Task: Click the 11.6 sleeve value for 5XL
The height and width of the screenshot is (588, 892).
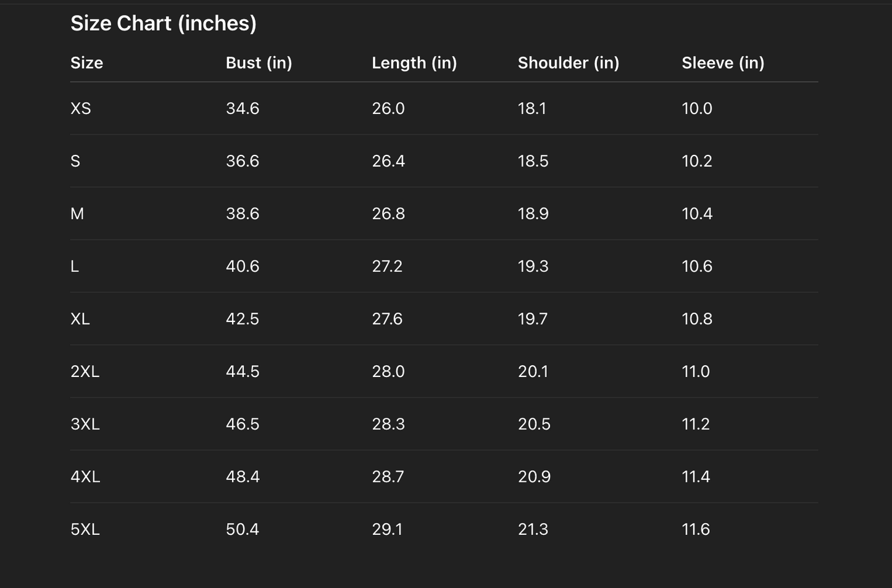Action: click(x=695, y=529)
